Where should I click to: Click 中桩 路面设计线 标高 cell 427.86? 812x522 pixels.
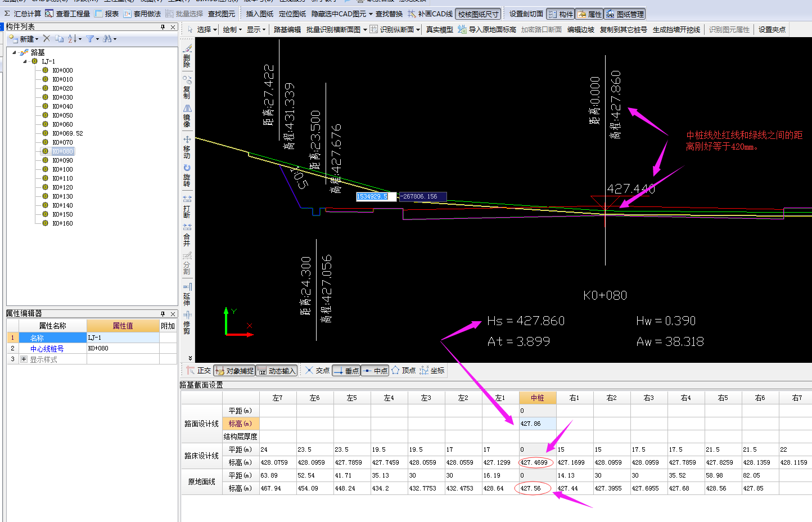click(x=537, y=424)
